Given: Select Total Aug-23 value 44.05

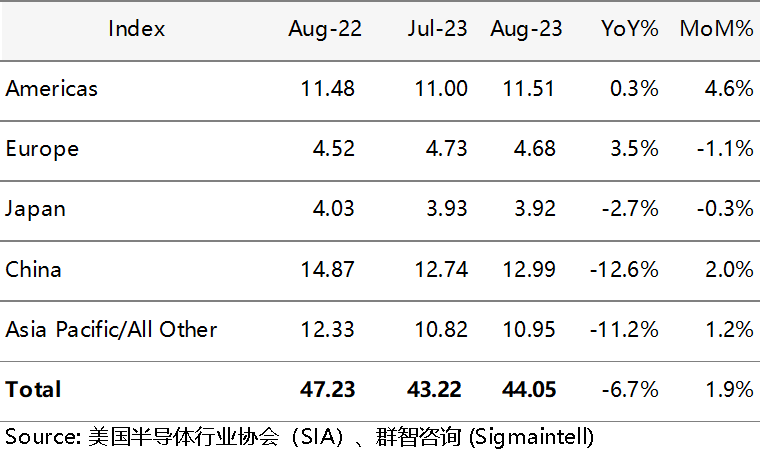Looking at the screenshot, I should pos(527,389).
